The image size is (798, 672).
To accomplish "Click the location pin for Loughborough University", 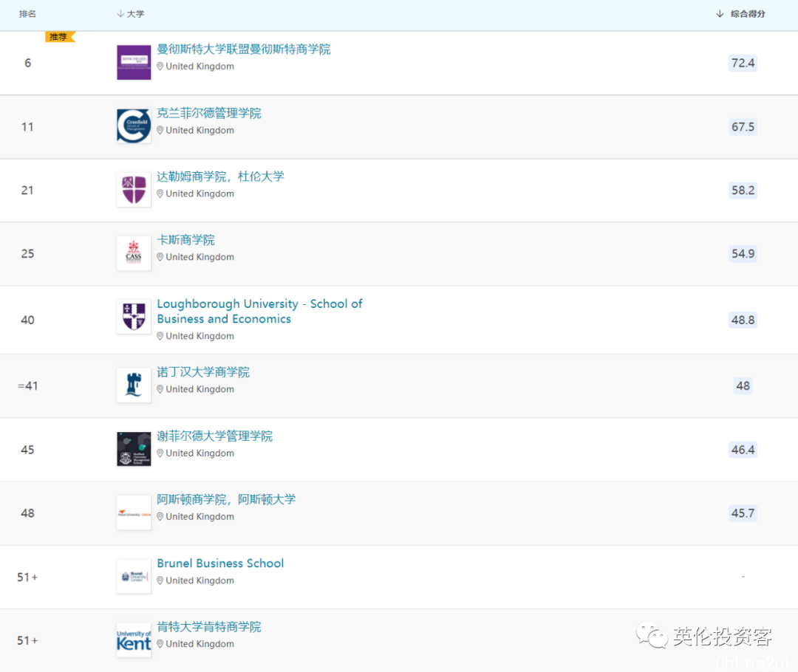I will pyautogui.click(x=160, y=336).
